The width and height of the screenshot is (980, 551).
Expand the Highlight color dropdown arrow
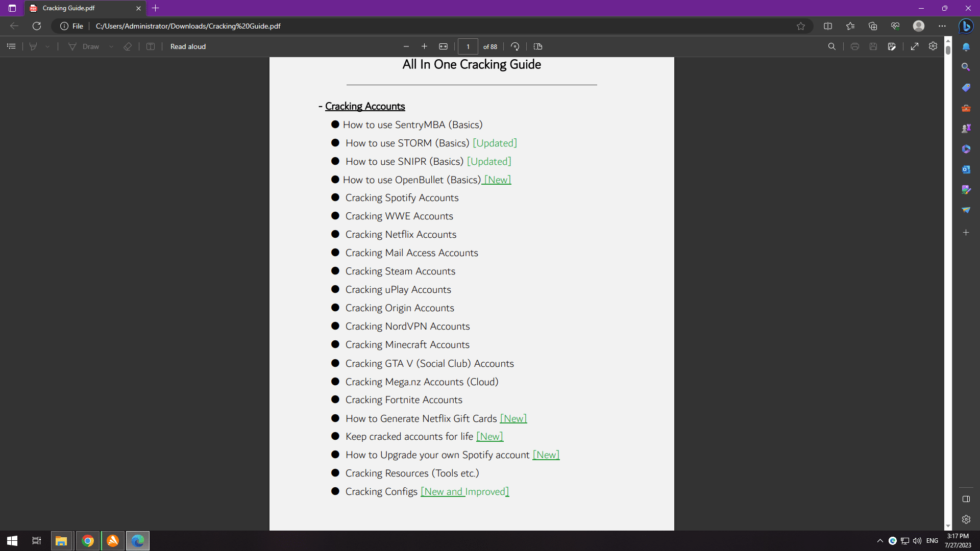(x=47, y=46)
